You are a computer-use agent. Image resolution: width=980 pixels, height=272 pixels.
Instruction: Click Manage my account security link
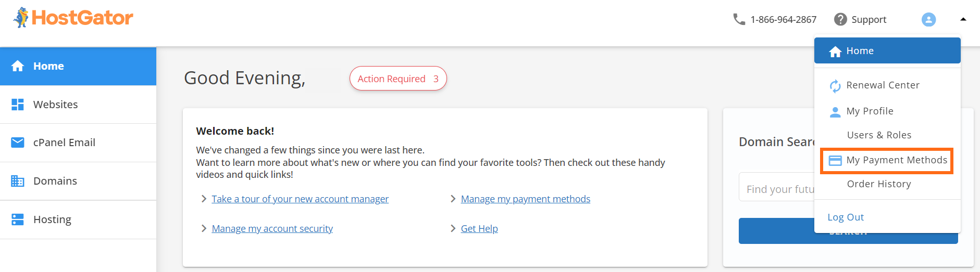[272, 229]
